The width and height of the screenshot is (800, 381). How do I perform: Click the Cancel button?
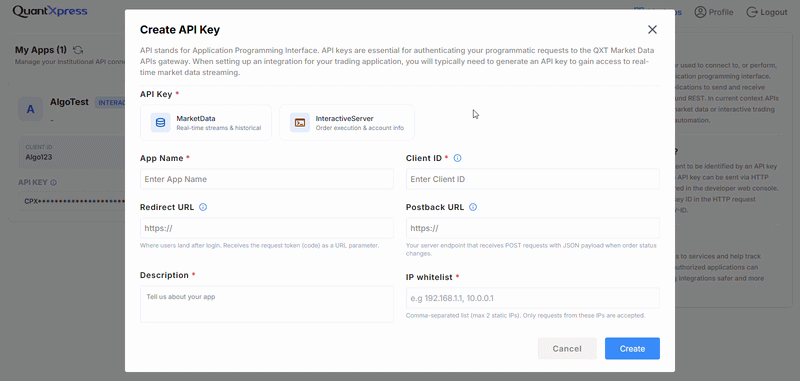(567, 348)
